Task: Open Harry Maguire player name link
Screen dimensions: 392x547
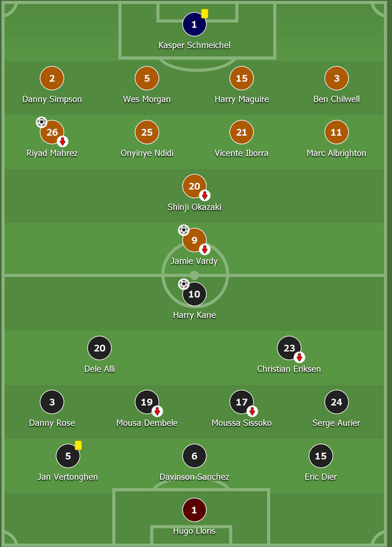Action: coord(242,99)
